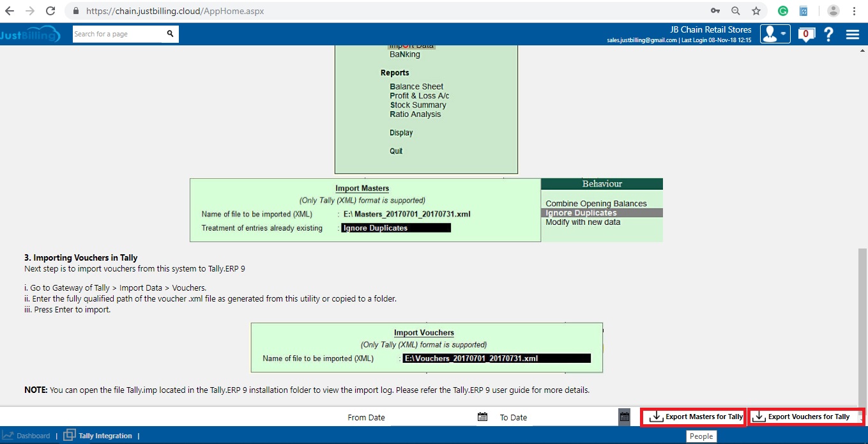Open the Chrome profile avatar
Screen dimensions: 868x444
point(833,11)
